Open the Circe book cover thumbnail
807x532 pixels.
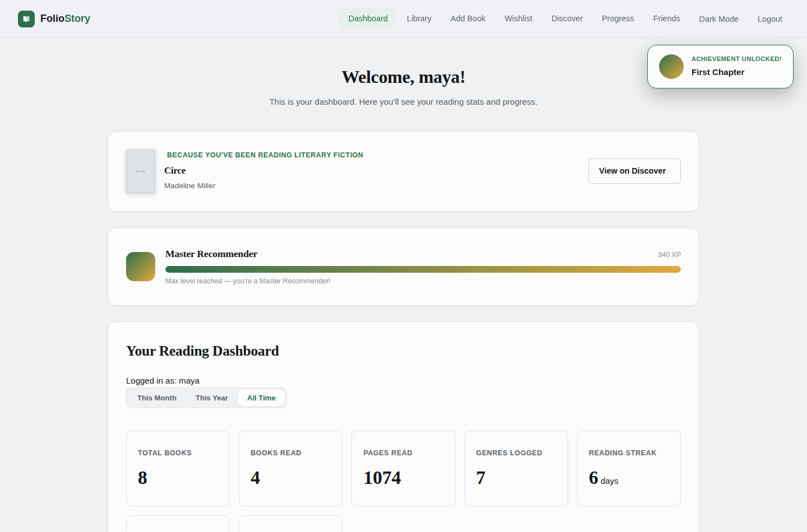tap(141, 171)
